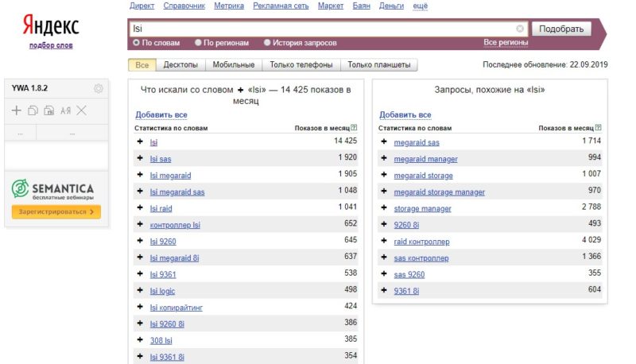Add 'lsi 9260' via plus icon
This screenshot has height=364, width=636.
point(140,241)
